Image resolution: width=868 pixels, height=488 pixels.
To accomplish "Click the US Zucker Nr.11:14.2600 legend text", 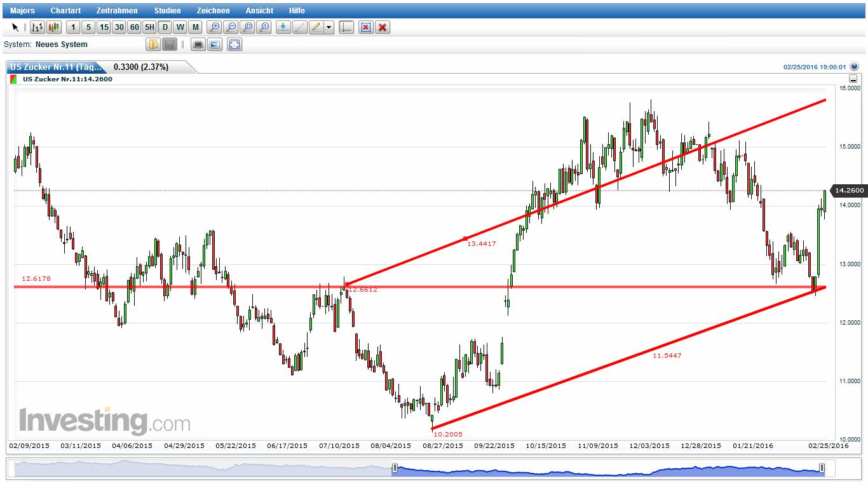I will pyautogui.click(x=67, y=79).
